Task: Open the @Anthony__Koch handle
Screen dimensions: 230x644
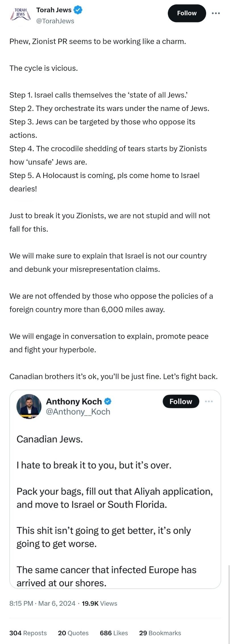Action: 78,412
